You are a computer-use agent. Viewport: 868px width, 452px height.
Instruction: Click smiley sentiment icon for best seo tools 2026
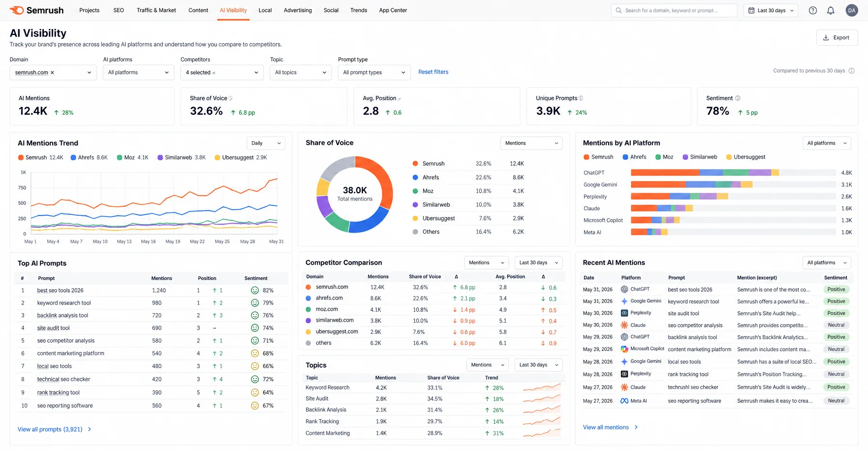point(255,291)
